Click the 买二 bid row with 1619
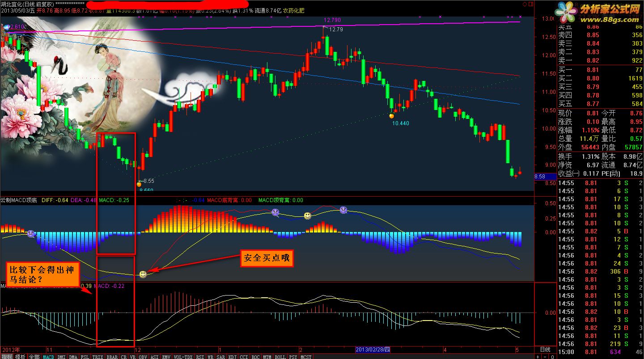 click(x=601, y=78)
